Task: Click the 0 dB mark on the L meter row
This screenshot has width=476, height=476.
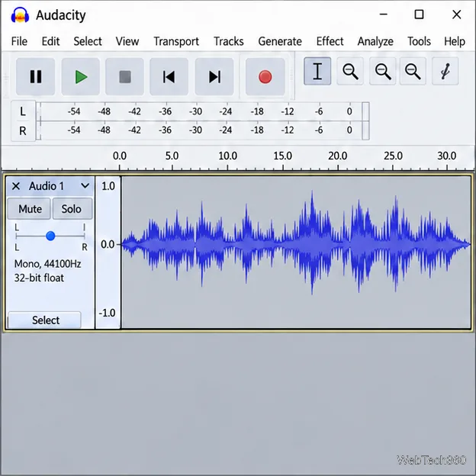Action: (349, 111)
